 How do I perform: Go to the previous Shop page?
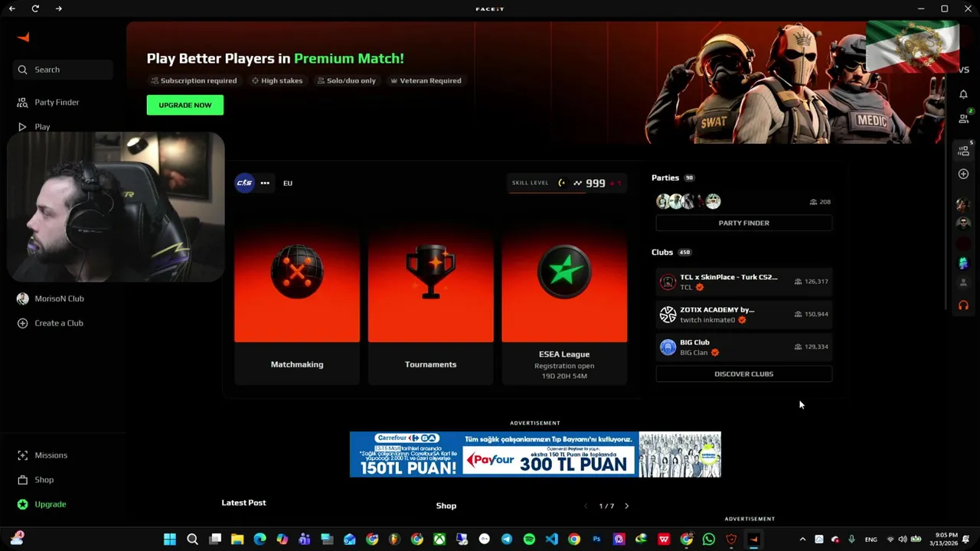coord(586,506)
